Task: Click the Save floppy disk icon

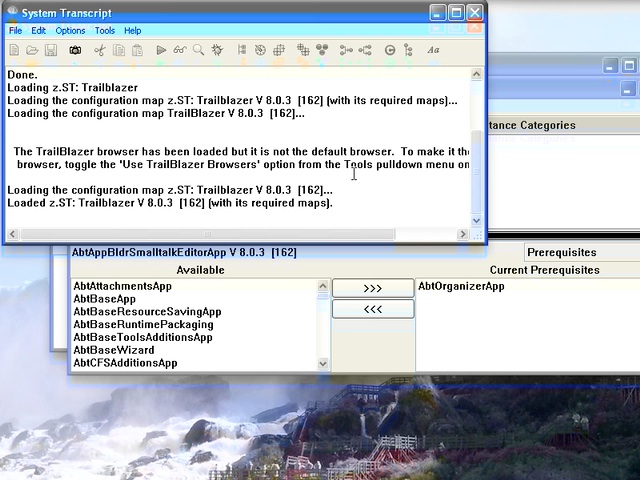Action: click(x=51, y=50)
